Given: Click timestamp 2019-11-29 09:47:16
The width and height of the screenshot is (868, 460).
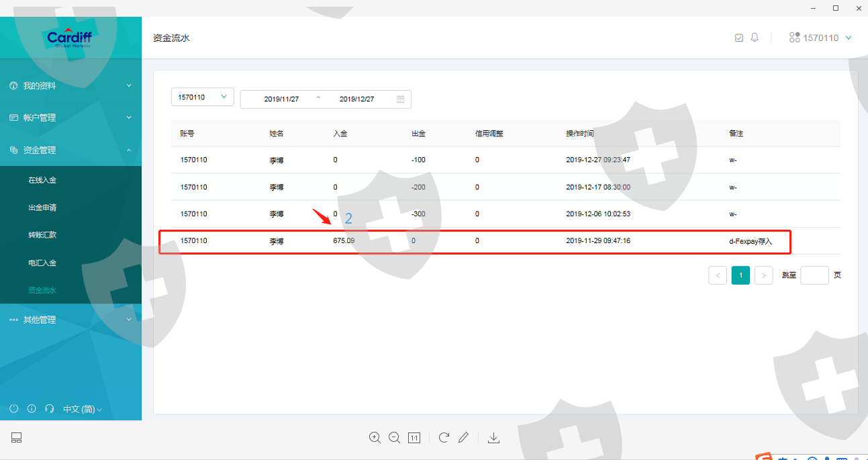Looking at the screenshot, I should [x=598, y=240].
